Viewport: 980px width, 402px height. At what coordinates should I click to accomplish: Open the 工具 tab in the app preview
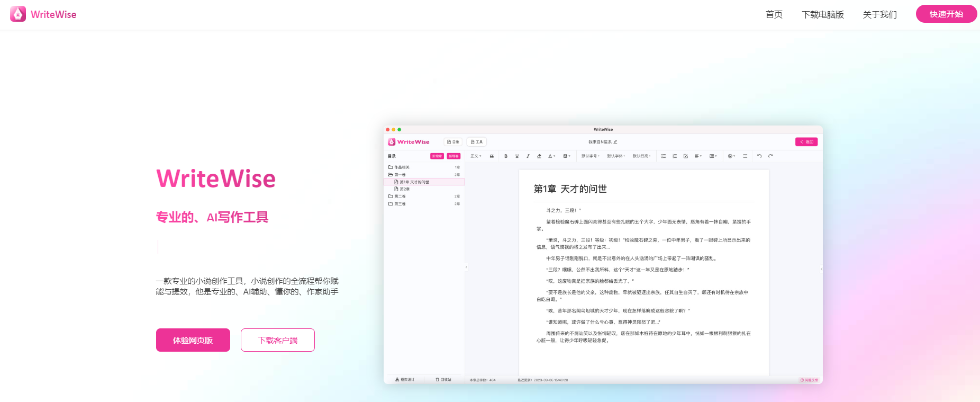tap(476, 142)
